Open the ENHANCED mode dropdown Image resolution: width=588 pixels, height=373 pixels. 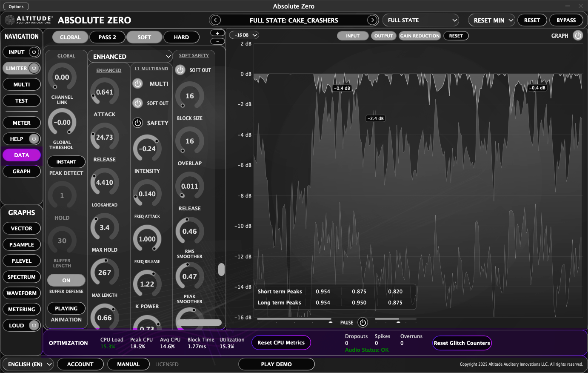(130, 56)
